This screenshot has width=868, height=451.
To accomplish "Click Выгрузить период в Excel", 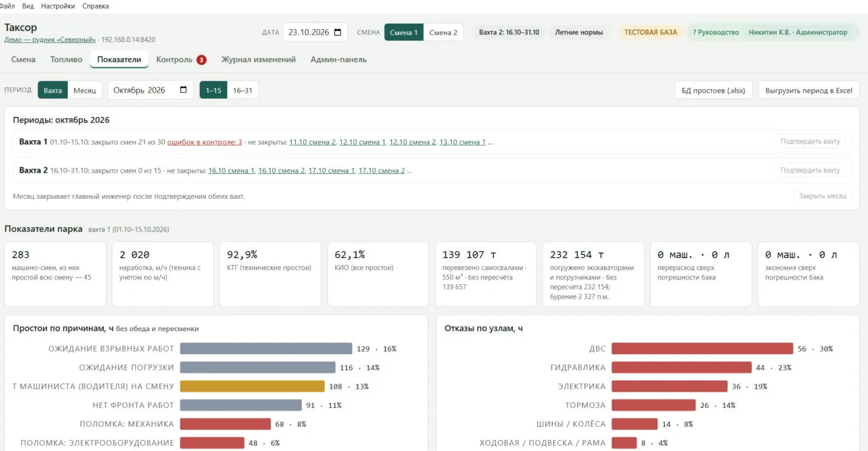I will pos(809,90).
